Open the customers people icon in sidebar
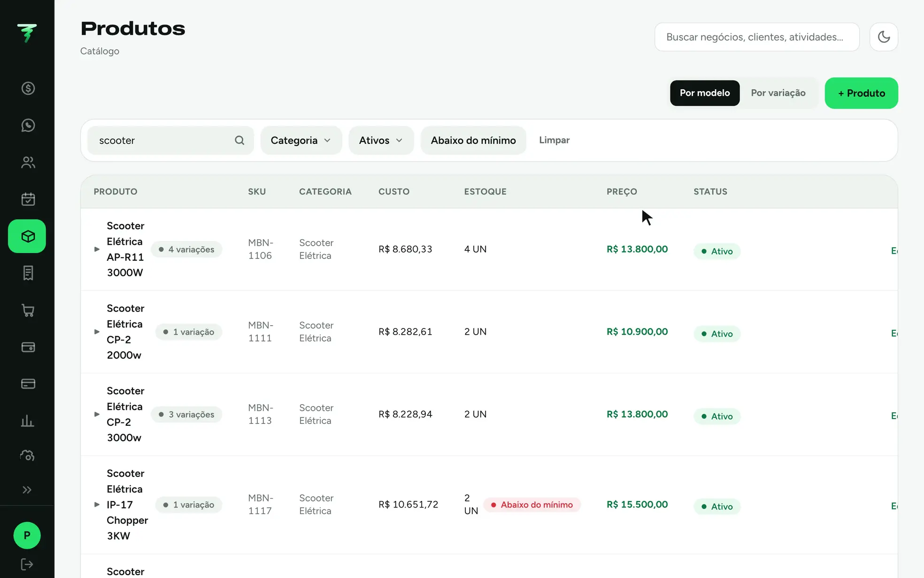924x578 pixels. click(x=28, y=162)
